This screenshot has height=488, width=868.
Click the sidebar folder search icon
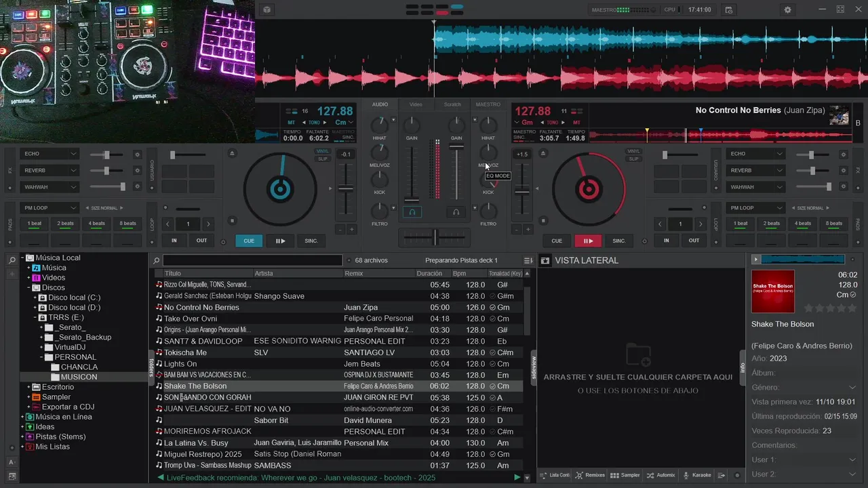[12, 260]
